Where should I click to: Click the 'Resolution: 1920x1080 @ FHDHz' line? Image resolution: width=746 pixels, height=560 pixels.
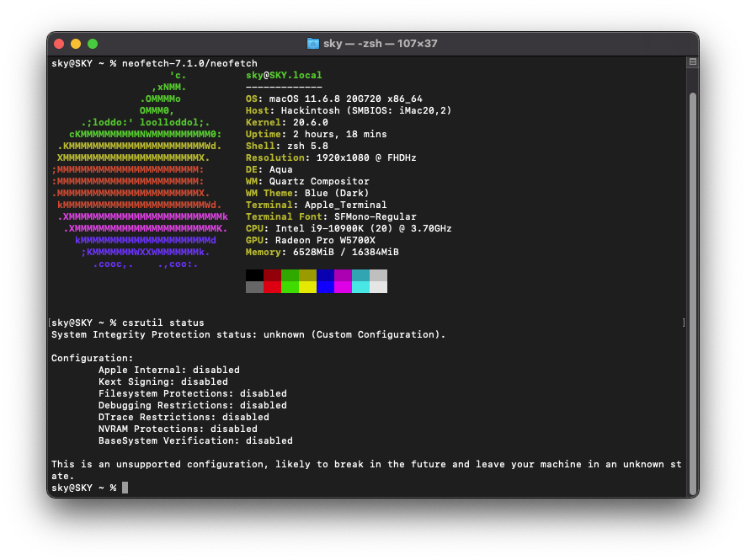[331, 157]
